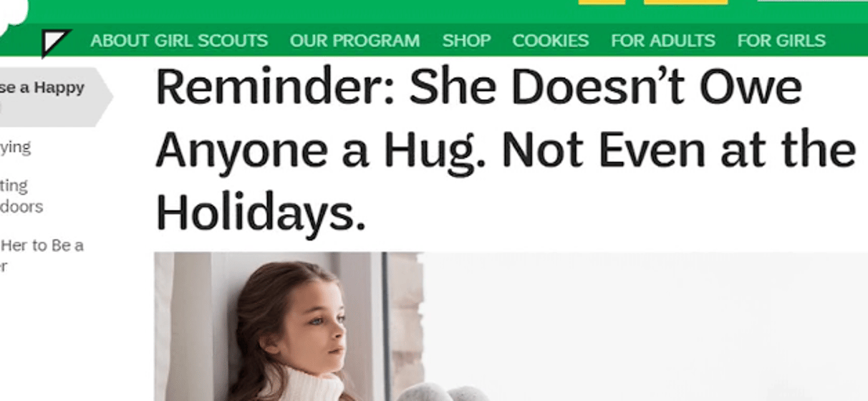Click the wider yellow button in header
Image resolution: width=868 pixels, height=401 pixels.
(x=685, y=2)
